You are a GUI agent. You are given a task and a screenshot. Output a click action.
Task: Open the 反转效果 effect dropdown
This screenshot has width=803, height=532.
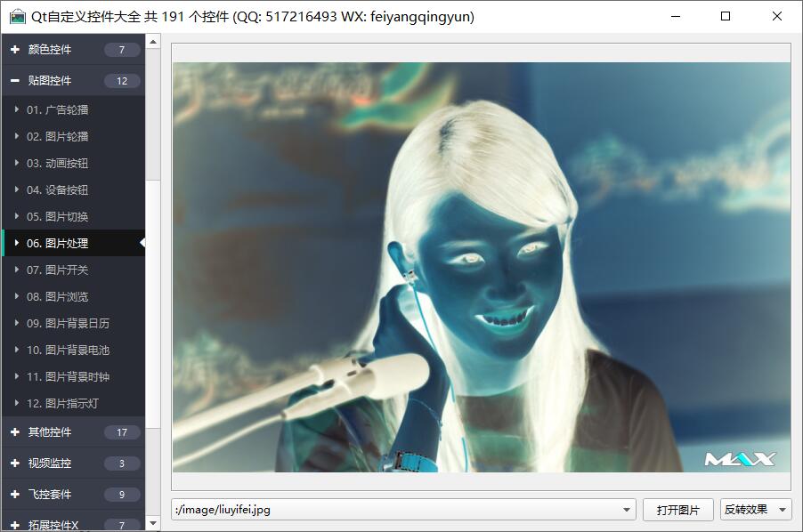tap(756, 510)
